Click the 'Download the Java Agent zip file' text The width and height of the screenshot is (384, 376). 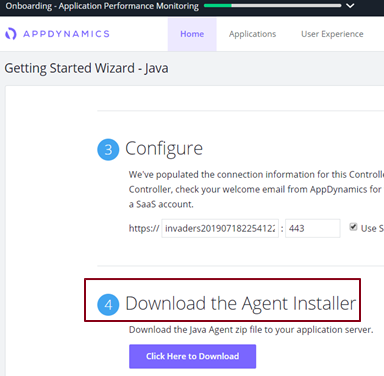point(251,330)
